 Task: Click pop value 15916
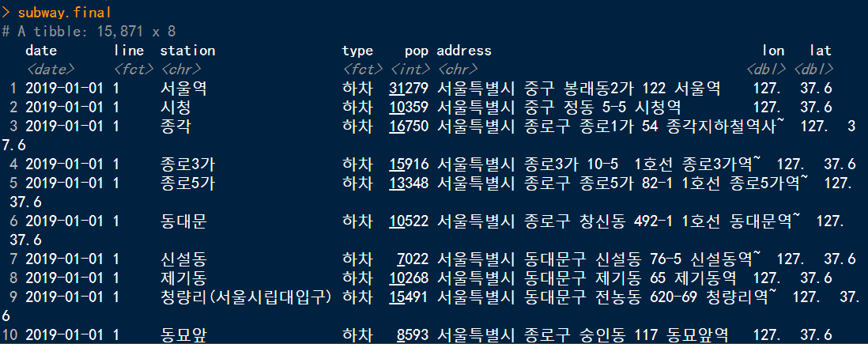coord(409,164)
